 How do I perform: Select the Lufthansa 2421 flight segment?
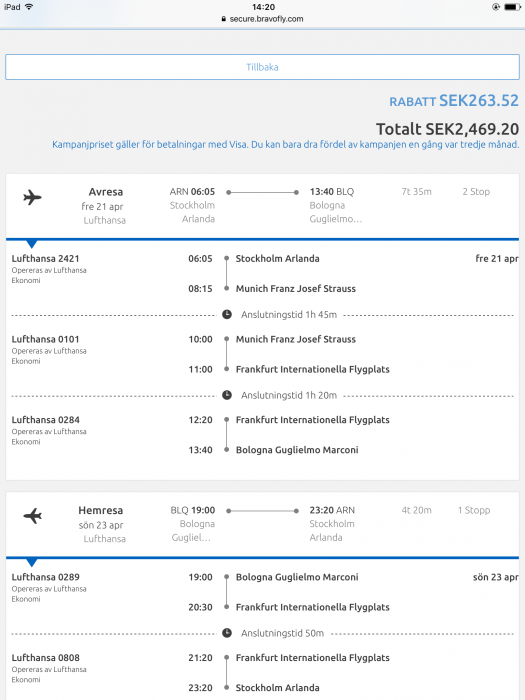[x=262, y=274]
